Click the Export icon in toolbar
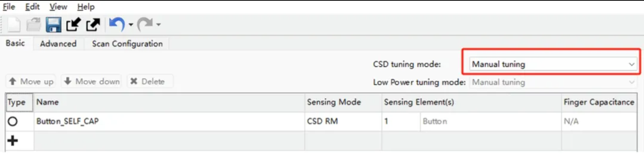This screenshot has width=644, height=155. tap(93, 25)
